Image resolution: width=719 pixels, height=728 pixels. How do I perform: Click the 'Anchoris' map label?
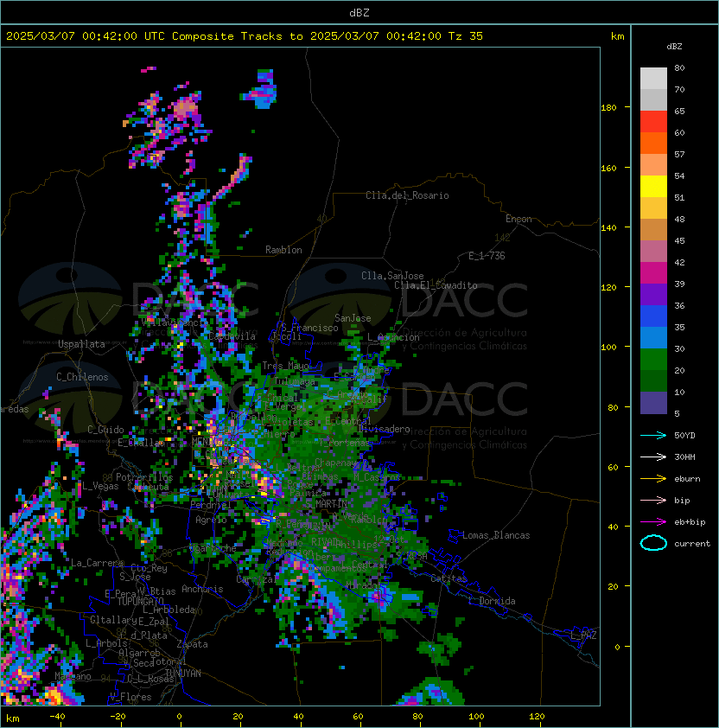click(x=202, y=589)
